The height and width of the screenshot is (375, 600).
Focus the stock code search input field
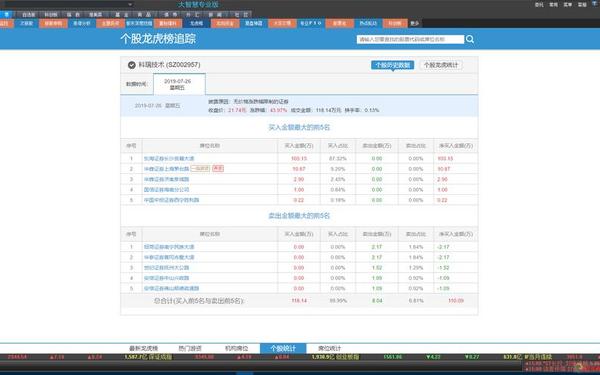coord(410,39)
